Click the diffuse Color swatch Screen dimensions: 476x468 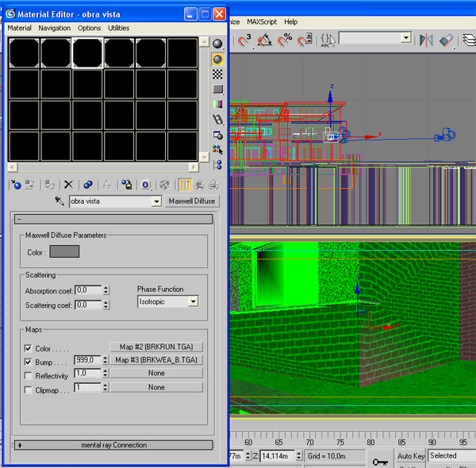(x=64, y=251)
